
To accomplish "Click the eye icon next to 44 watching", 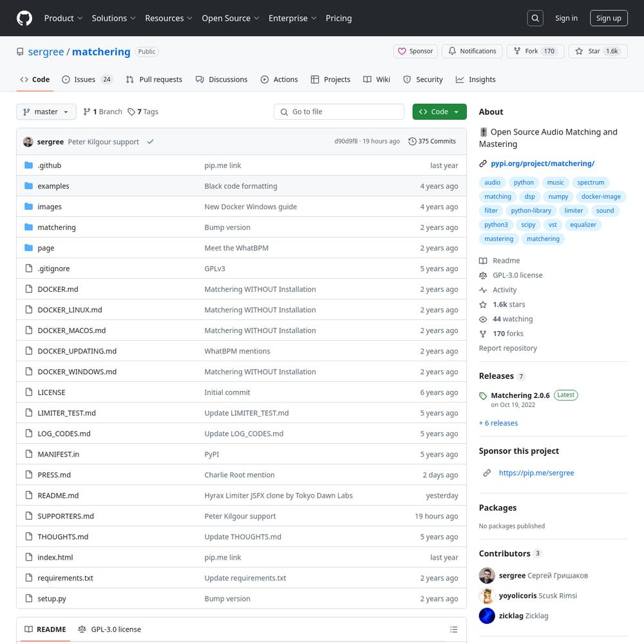I will [483, 319].
